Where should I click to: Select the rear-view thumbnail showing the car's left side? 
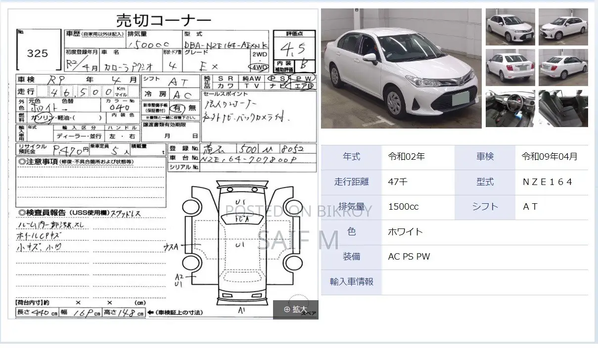(x=510, y=67)
